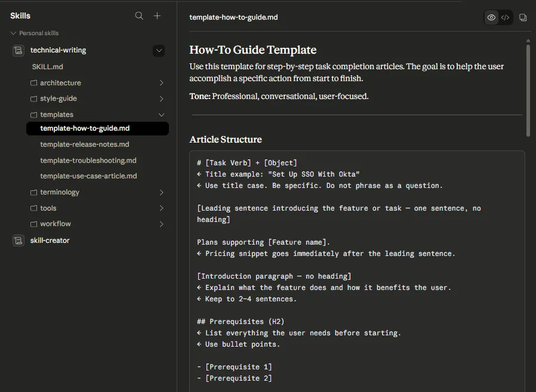Click the plus icon to add a new skill

(157, 16)
